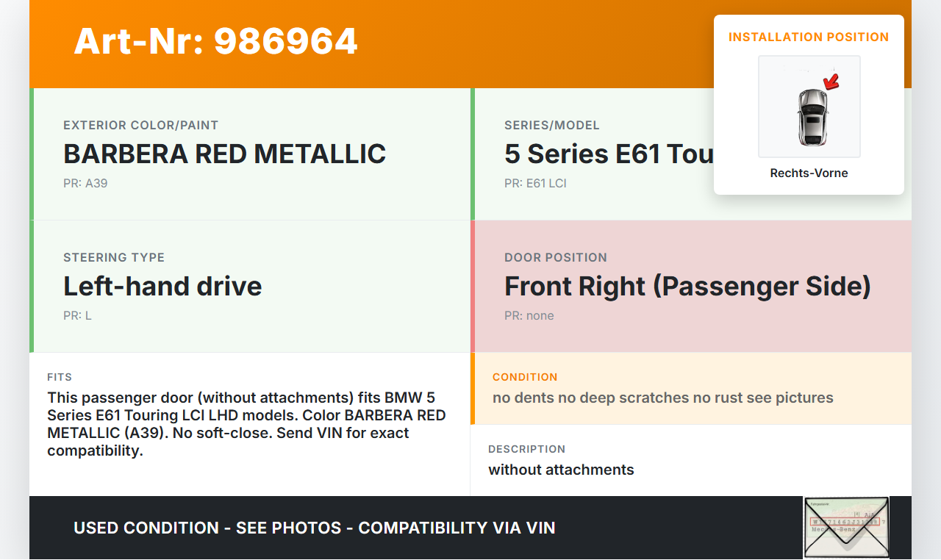Click the EXTERIOR COLOR/PAINT label
This screenshot has height=560, width=941.
(140, 125)
